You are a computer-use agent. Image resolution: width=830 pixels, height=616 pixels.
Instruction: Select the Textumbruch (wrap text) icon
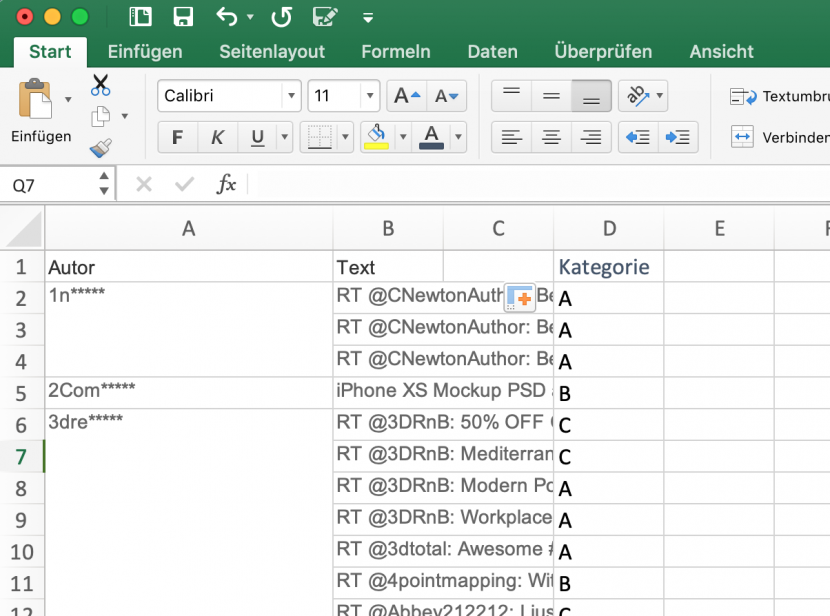pos(742,96)
